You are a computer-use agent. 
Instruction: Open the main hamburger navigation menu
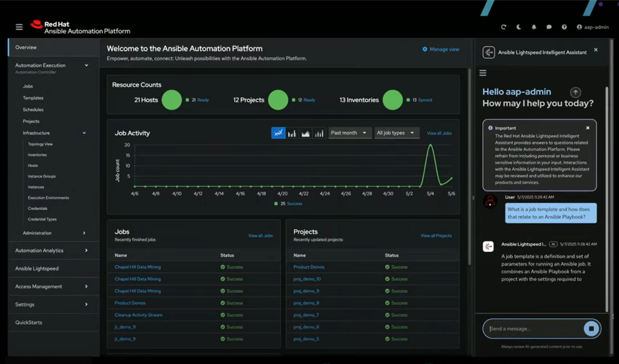19,27
